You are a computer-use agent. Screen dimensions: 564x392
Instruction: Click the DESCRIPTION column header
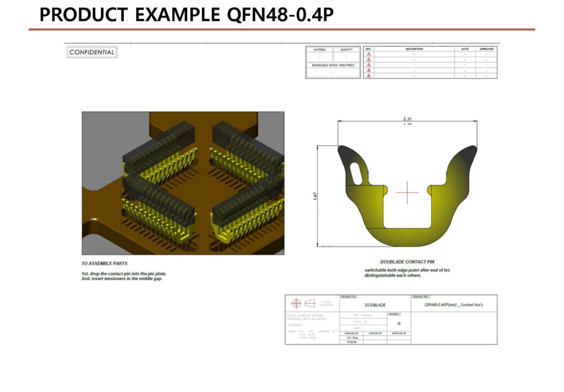414,49
